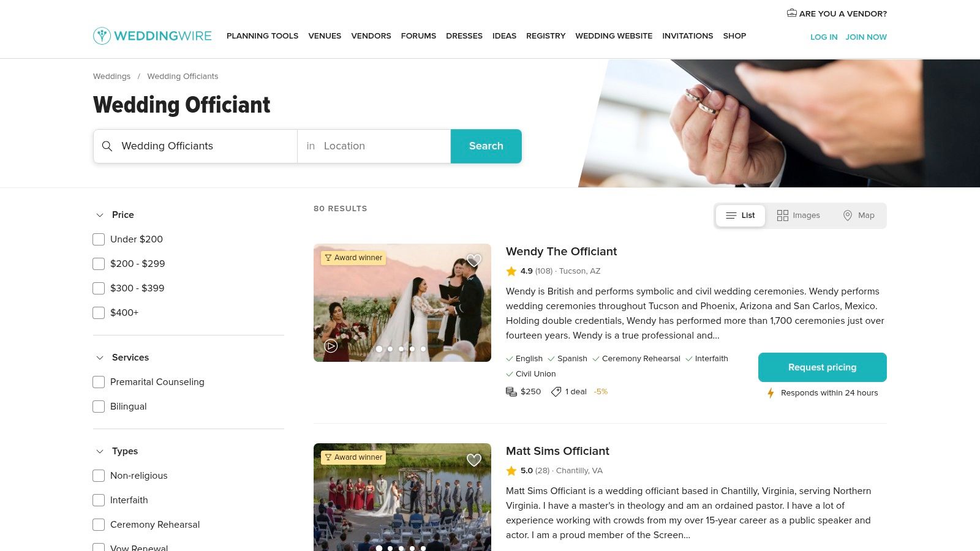Open the 1 deal tag offer

click(569, 392)
